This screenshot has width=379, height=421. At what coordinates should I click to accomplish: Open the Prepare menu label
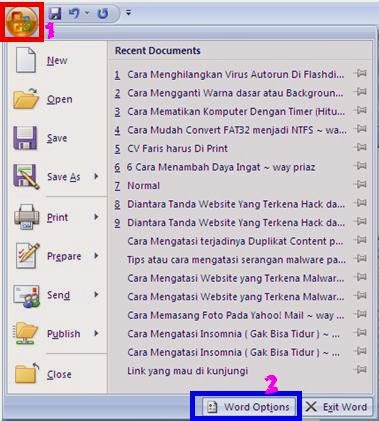click(x=64, y=256)
